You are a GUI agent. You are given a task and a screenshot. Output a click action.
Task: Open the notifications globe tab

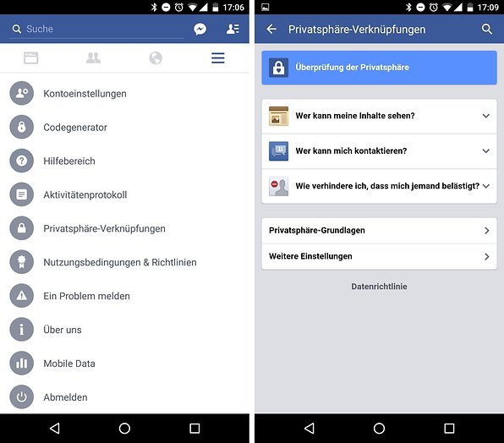coord(156,57)
